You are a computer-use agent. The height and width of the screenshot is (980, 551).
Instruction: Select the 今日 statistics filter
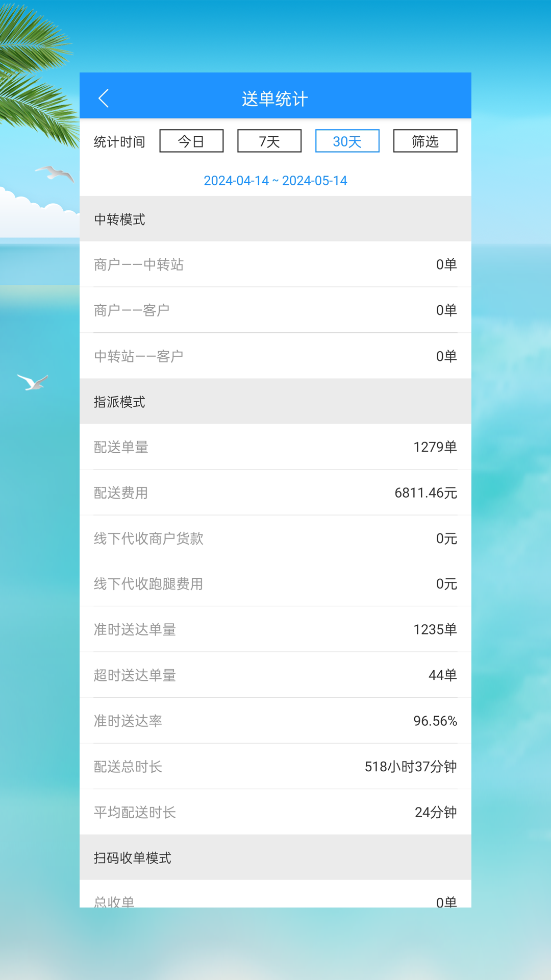[191, 141]
